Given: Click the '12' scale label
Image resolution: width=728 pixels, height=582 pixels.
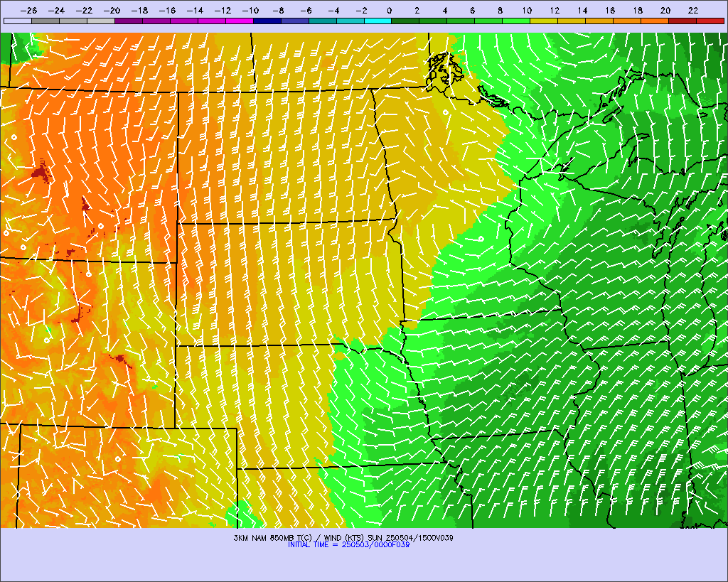Looking at the screenshot, I should [555, 11].
